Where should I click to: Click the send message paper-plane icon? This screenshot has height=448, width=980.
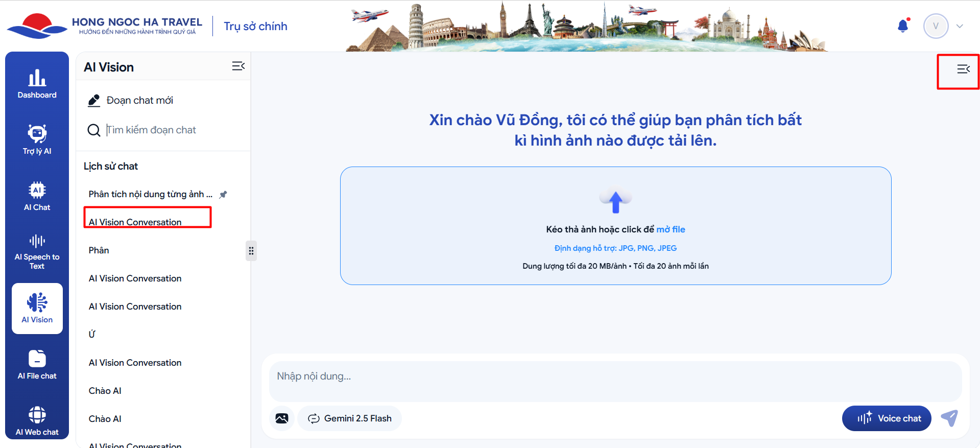point(949,418)
